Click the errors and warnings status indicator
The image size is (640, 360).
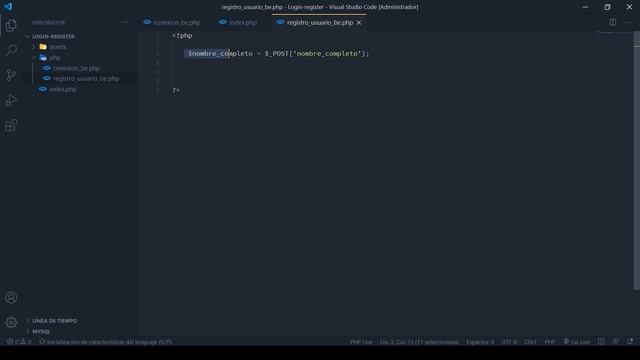19,342
